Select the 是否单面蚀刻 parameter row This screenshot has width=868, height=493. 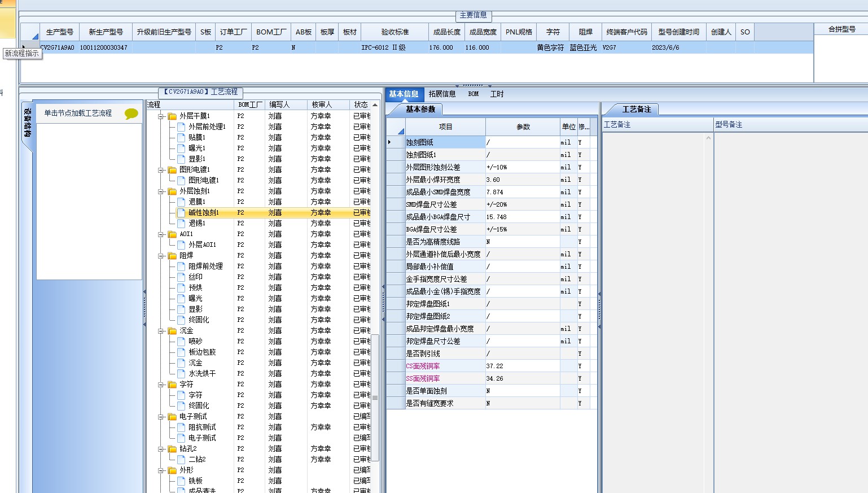491,391
